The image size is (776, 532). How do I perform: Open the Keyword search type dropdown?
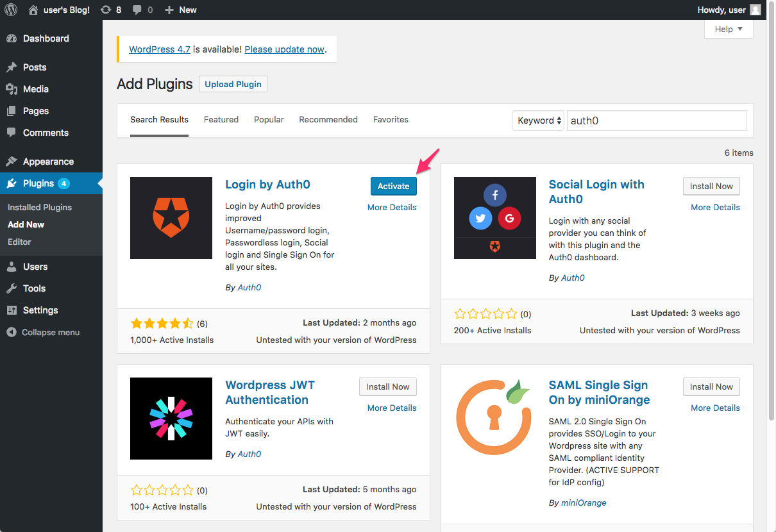click(x=537, y=121)
